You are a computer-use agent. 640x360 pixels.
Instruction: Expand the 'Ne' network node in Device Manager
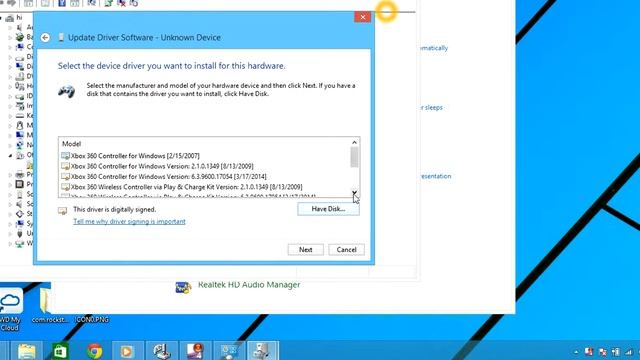(x=10, y=145)
